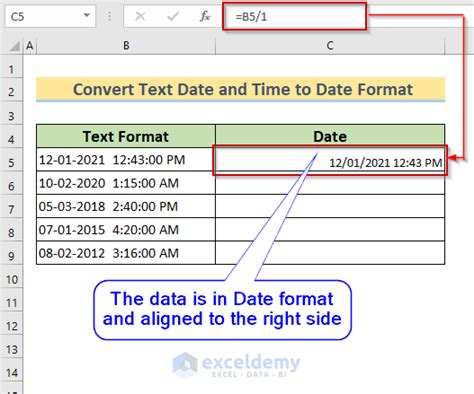
Task: Click the Text Format header cell
Action: [x=126, y=136]
